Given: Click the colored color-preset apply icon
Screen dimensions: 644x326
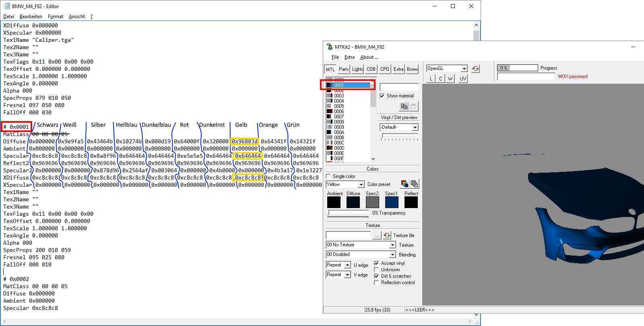Looking at the screenshot, I should 405,184.
